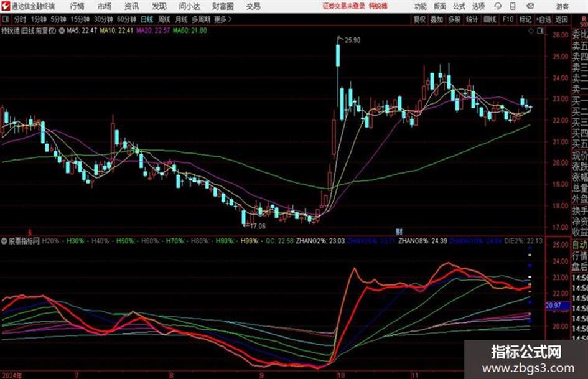Viewport: 588px width, 379px height.
Task: Switch to the 15分钟 period tab
Action: point(80,19)
